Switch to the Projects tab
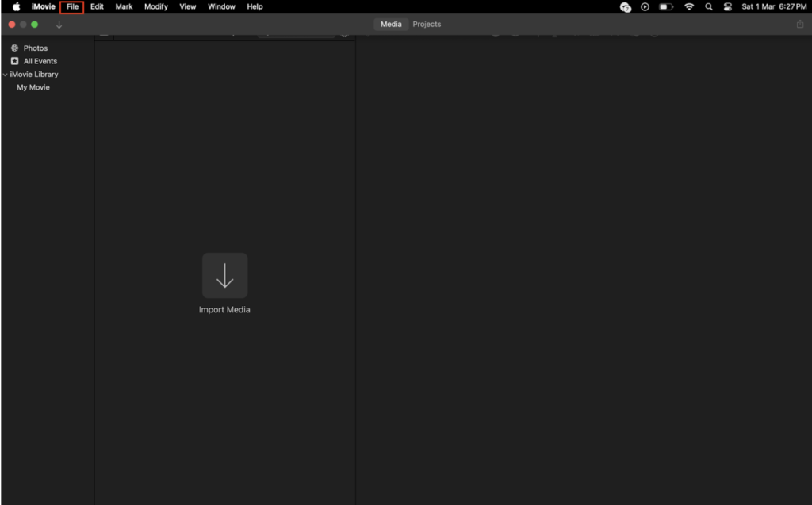 coord(427,25)
